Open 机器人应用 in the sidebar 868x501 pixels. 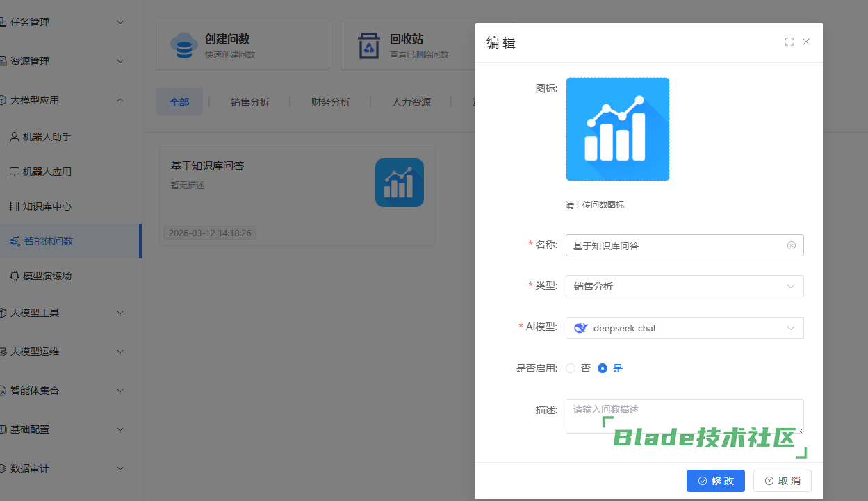click(x=47, y=172)
